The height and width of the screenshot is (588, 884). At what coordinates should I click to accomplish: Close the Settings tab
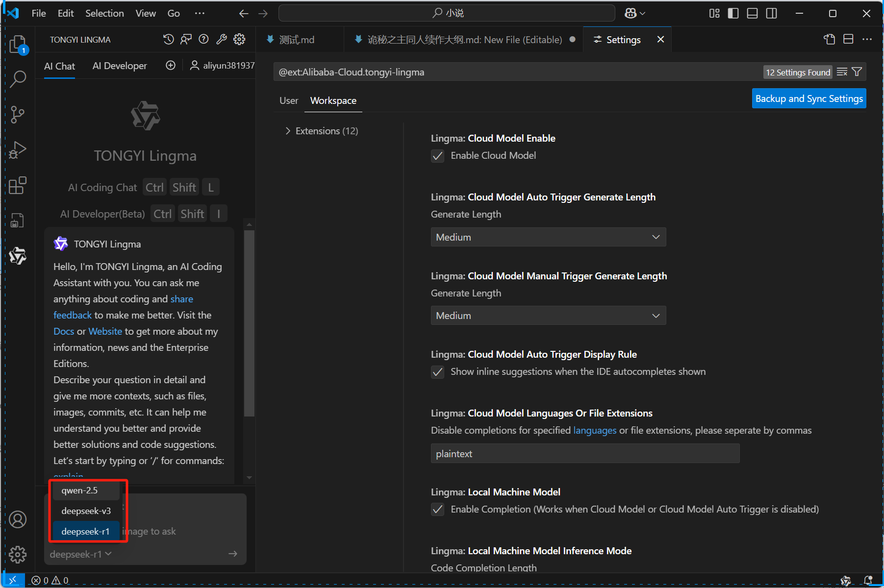click(x=661, y=39)
